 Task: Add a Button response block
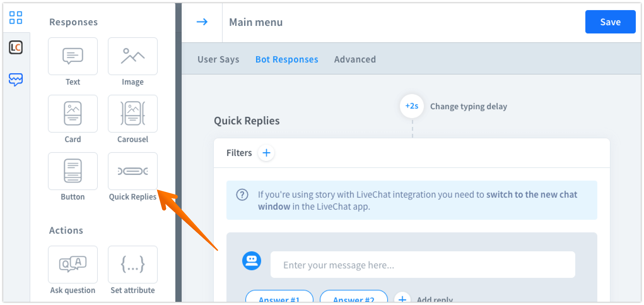[x=73, y=171]
